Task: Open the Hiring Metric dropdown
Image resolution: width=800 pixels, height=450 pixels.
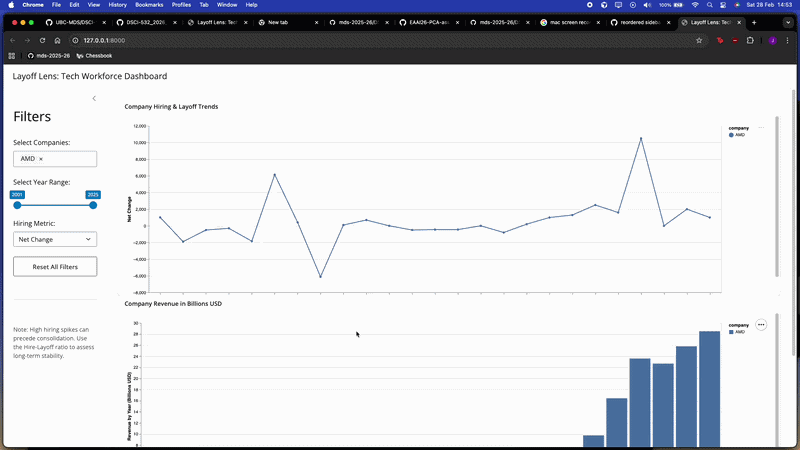Action: [55, 240]
